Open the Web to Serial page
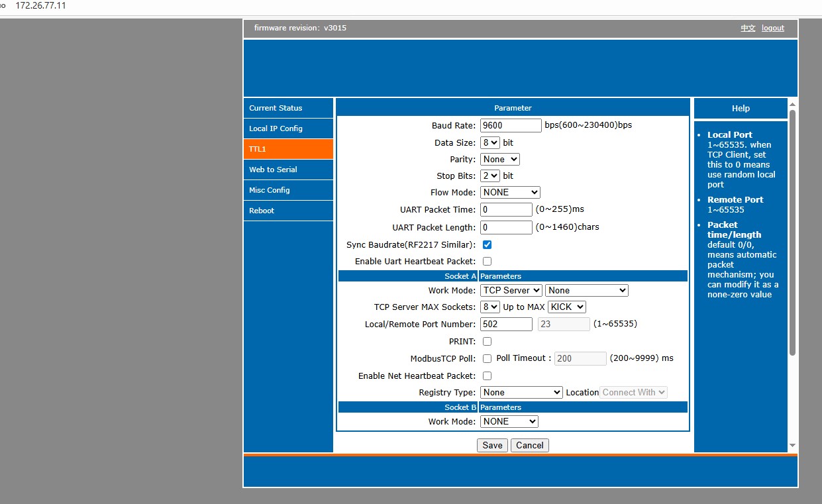This screenshot has width=822, height=504. pyautogui.click(x=288, y=170)
